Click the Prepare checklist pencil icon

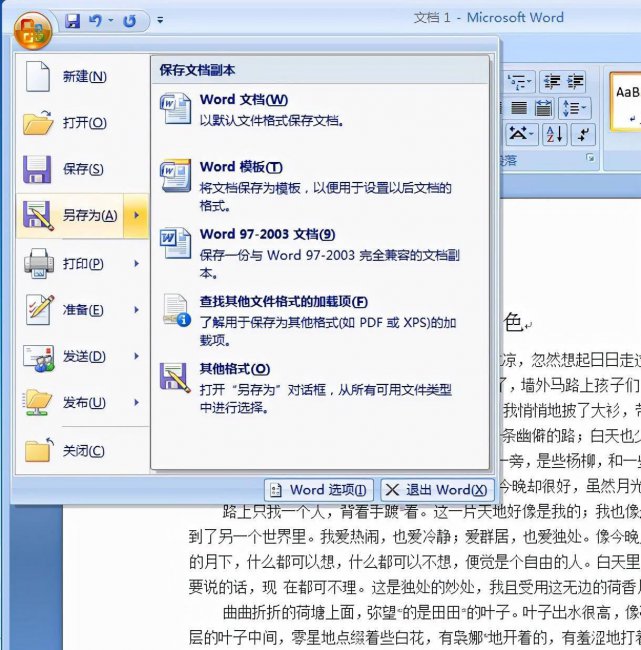[39, 310]
